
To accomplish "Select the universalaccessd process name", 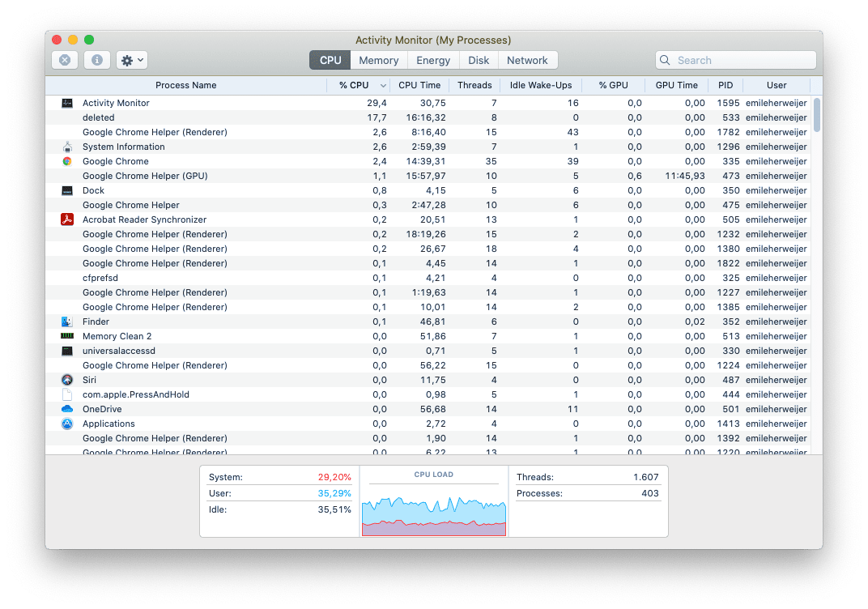I will (119, 351).
